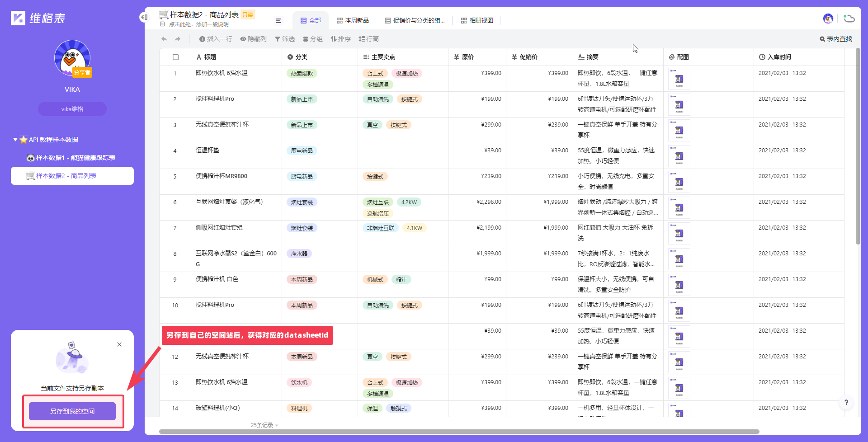
Task: Click 另存到我的空间 button
Action: pos(72,411)
